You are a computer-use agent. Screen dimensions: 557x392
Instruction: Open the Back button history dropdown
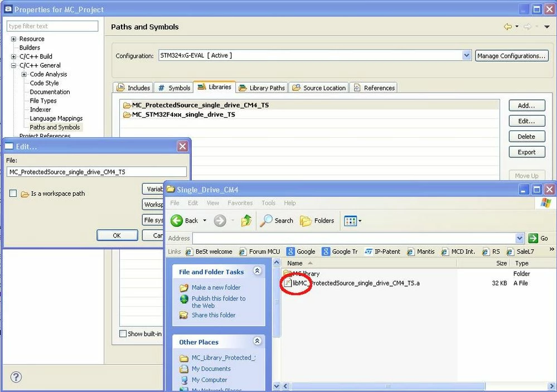tap(205, 221)
